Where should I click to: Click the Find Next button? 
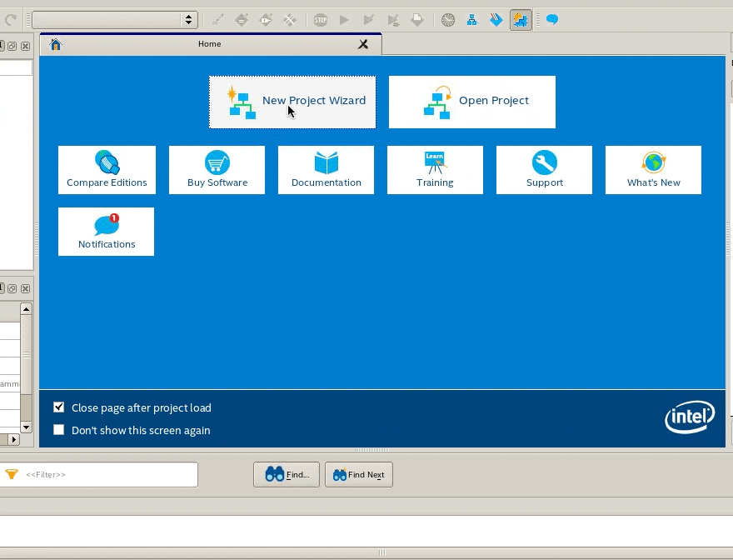click(x=358, y=474)
